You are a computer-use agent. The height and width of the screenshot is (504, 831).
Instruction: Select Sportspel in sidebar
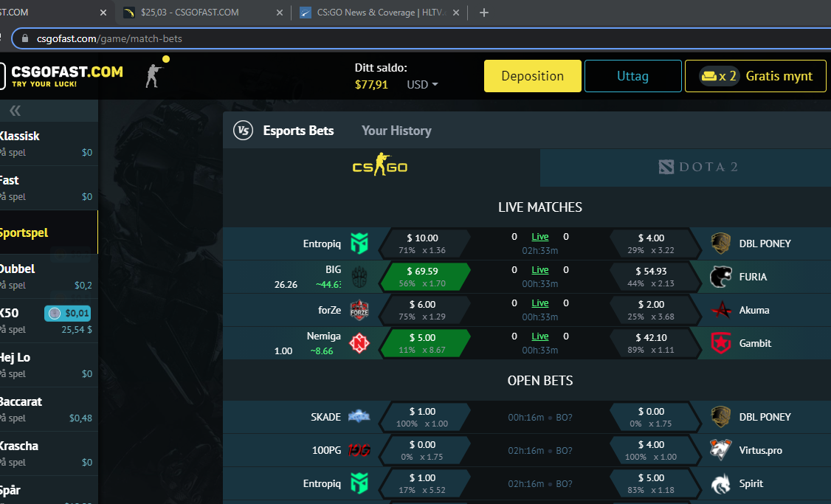[x=48, y=232]
